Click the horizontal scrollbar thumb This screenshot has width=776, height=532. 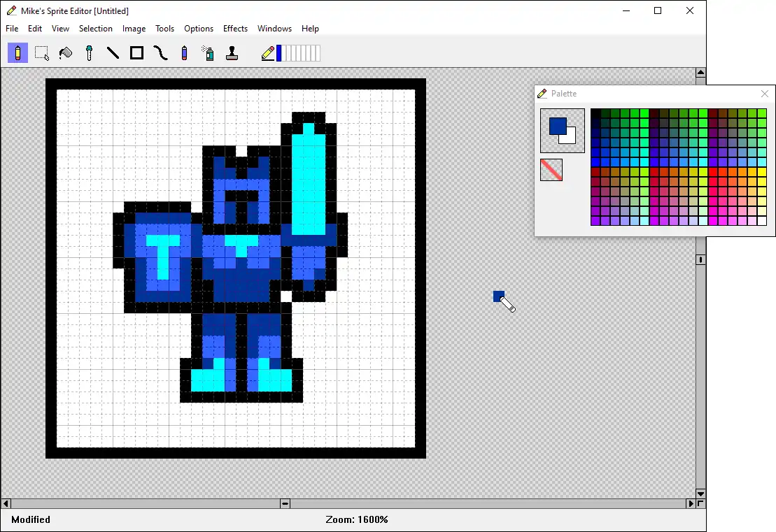pos(285,503)
